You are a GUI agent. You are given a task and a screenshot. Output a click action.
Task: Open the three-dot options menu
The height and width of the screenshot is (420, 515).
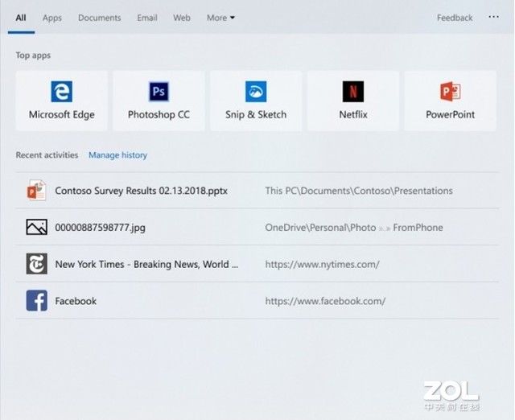(x=493, y=16)
